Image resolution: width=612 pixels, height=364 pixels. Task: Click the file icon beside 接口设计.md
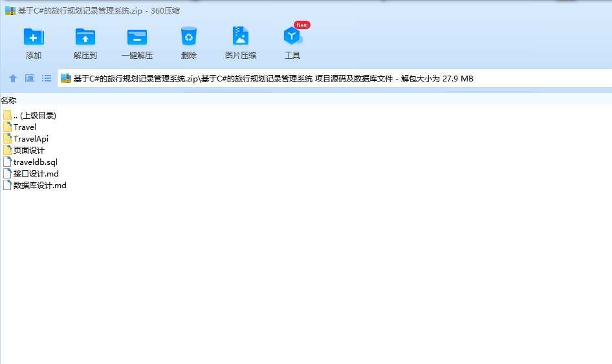pyautogui.click(x=7, y=174)
